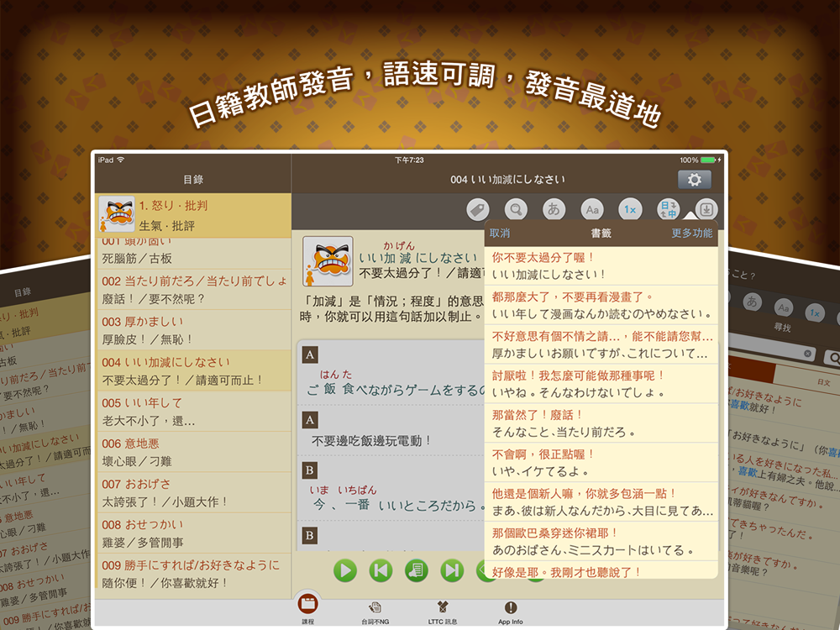
Task: Select lesson 008 おせっかい
Action: coord(193,533)
